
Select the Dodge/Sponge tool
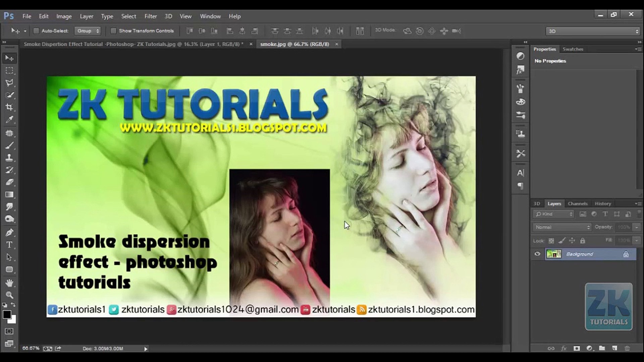(9, 219)
